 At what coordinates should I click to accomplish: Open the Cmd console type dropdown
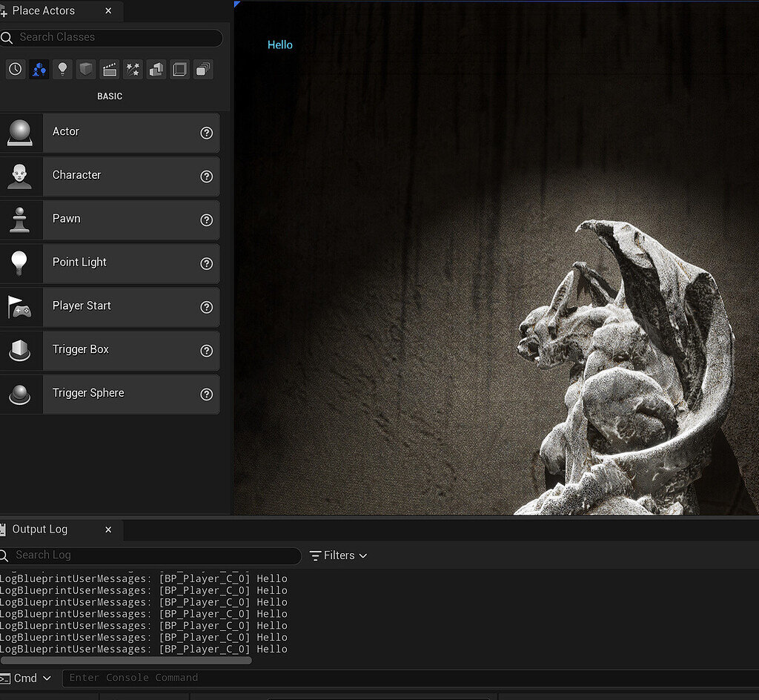(28, 678)
